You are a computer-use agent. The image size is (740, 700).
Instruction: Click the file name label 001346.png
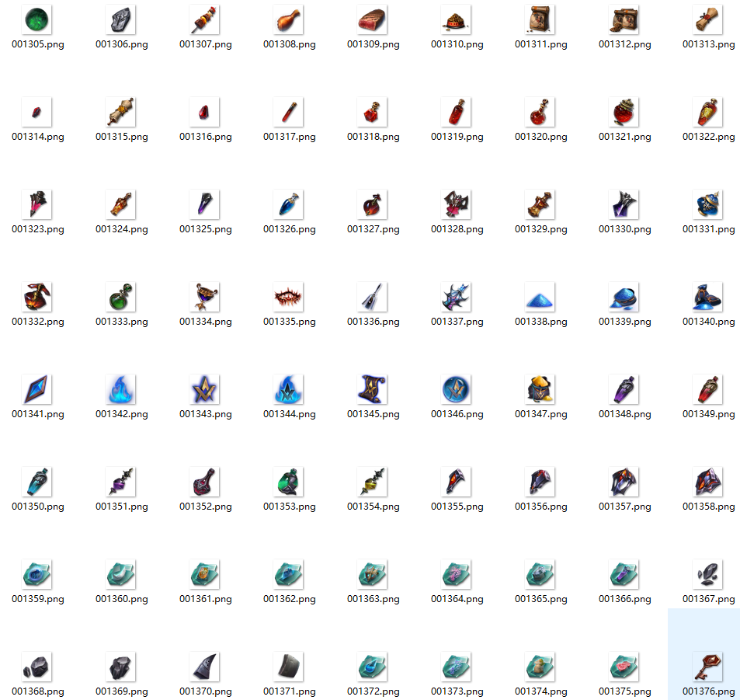(457, 414)
